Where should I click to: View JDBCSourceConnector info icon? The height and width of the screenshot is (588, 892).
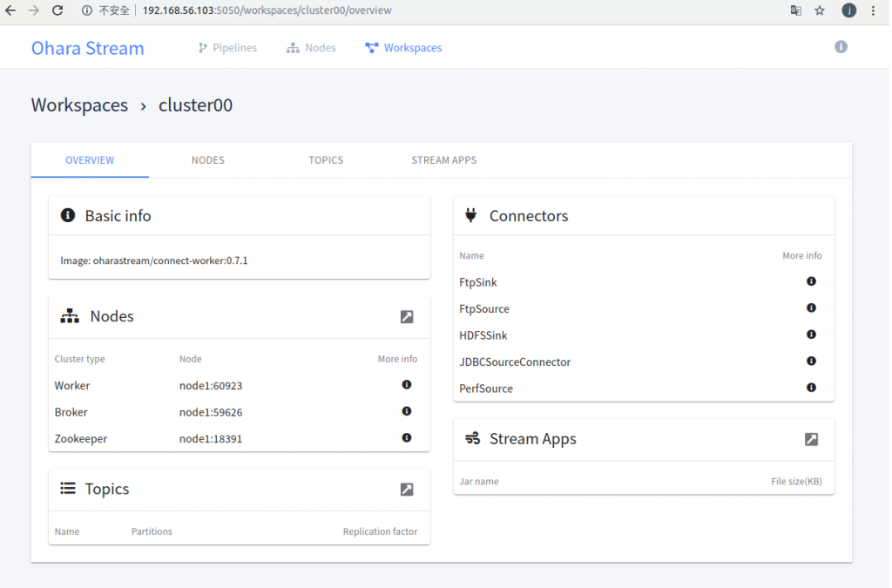coord(811,361)
